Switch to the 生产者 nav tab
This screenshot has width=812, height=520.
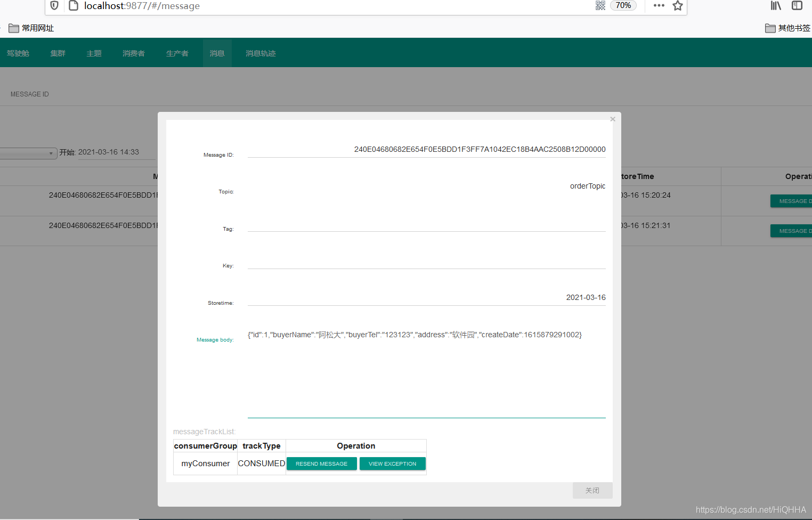[177, 53]
